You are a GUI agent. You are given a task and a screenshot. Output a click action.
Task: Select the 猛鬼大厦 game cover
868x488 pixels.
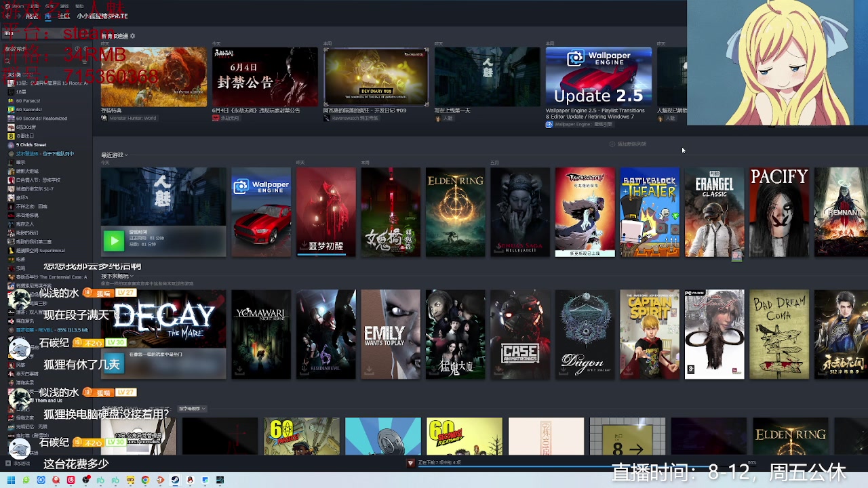pos(456,334)
